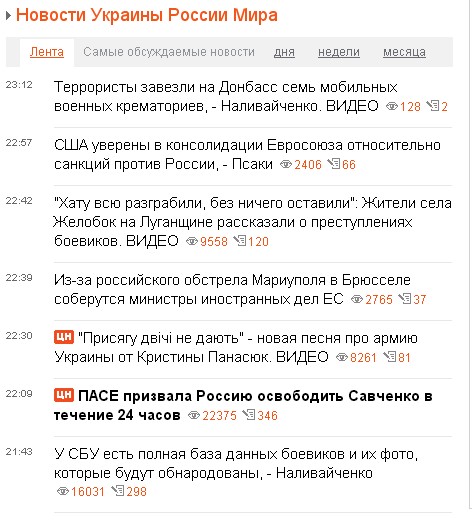Click the 22:57 timestamp

[x=19, y=143]
